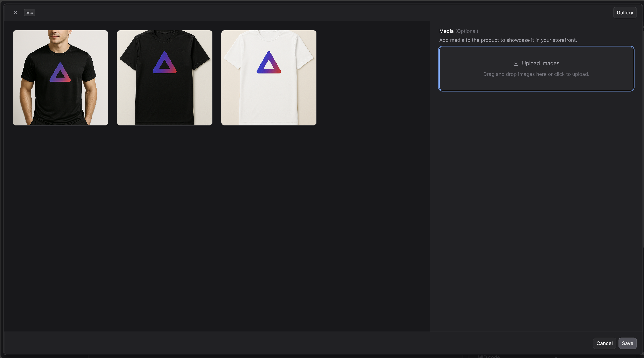The width and height of the screenshot is (644, 358).
Task: Click the 'Drag and drop images here' text
Action: [x=536, y=74]
